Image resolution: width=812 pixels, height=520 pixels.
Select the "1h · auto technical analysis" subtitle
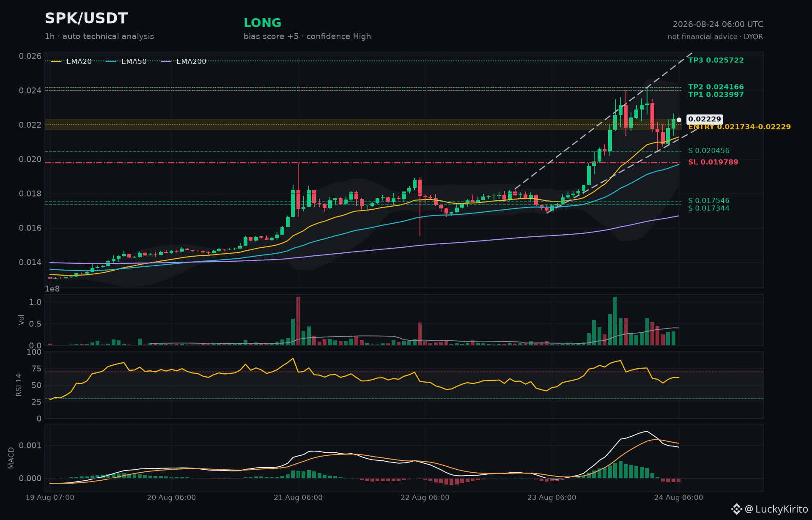pyautogui.click(x=99, y=36)
